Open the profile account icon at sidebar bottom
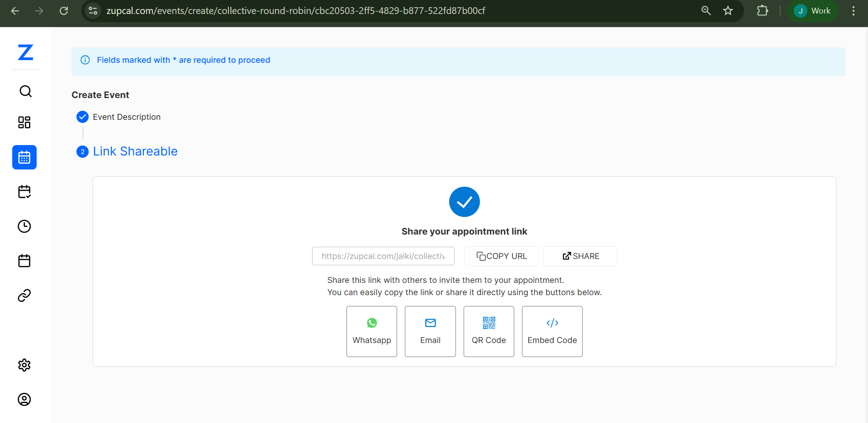The image size is (868, 423). (24, 399)
